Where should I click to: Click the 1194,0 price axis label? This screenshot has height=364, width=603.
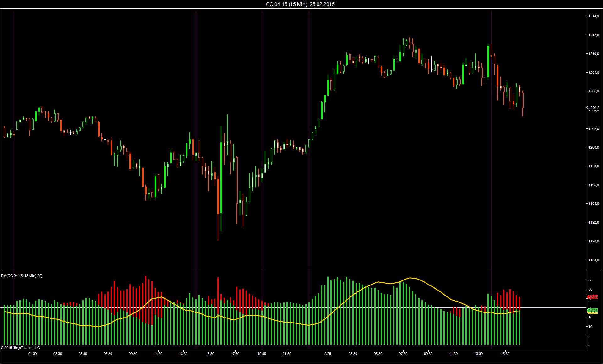tap(594, 204)
